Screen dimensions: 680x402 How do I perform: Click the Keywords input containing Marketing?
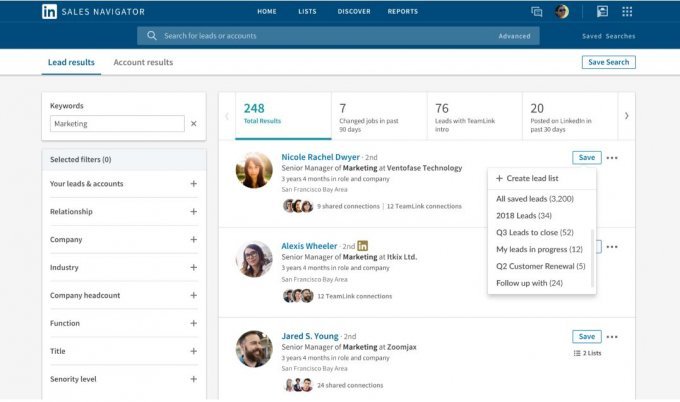tap(117, 124)
